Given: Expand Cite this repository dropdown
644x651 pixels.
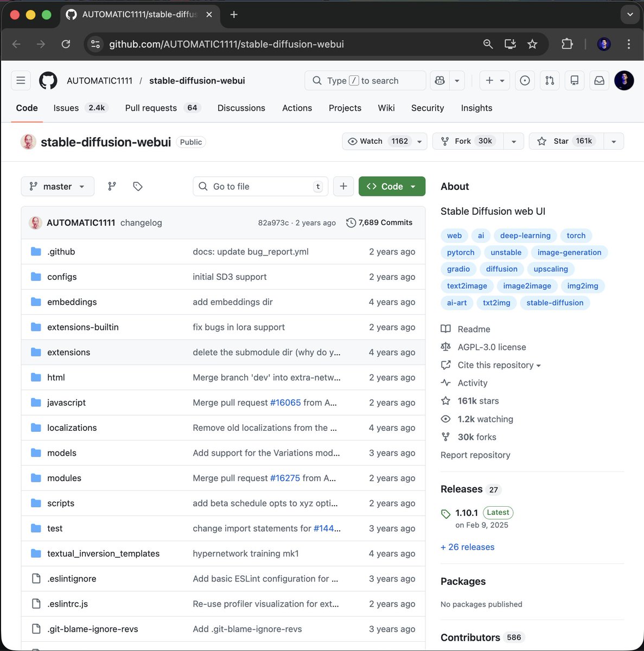Looking at the screenshot, I should [x=499, y=365].
